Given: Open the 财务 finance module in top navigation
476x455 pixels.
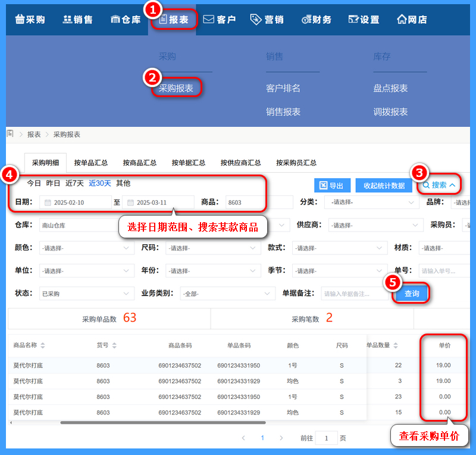Looking at the screenshot, I should (x=317, y=20).
